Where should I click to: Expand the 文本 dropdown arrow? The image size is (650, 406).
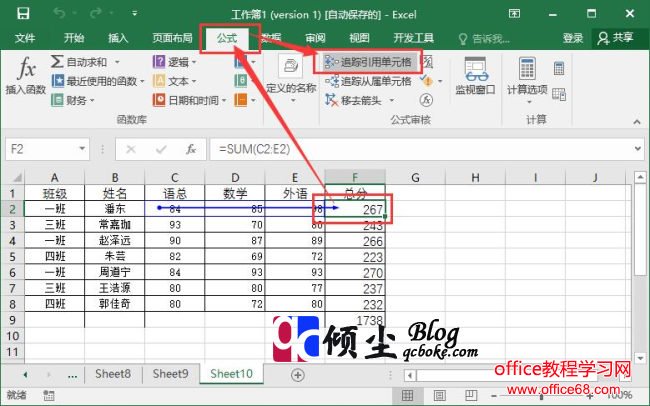pyautogui.click(x=194, y=81)
